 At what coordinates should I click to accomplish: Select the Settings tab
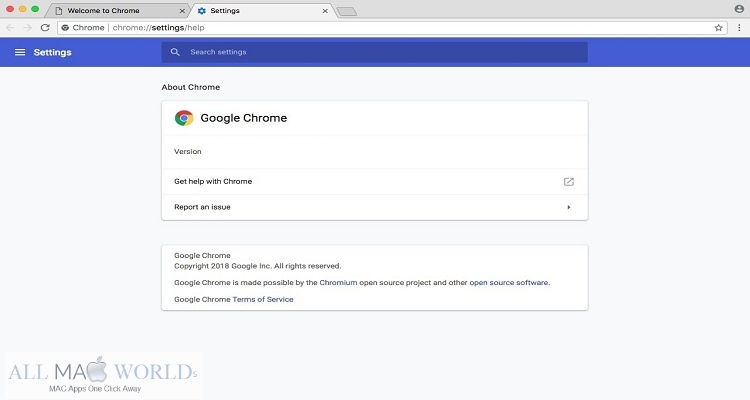point(262,11)
